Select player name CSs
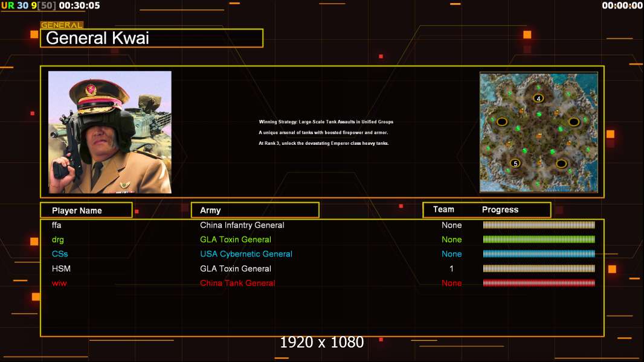The height and width of the screenshot is (362, 644). [x=60, y=254]
